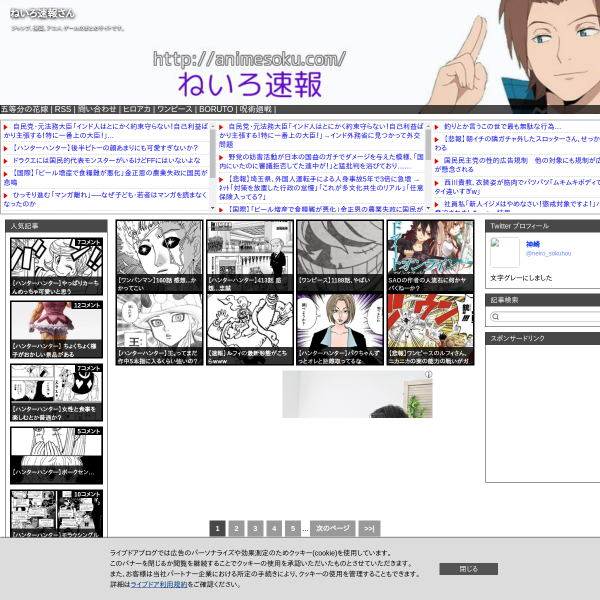Go to page 4 in pagination
This screenshot has width=600, height=600.
point(274,528)
